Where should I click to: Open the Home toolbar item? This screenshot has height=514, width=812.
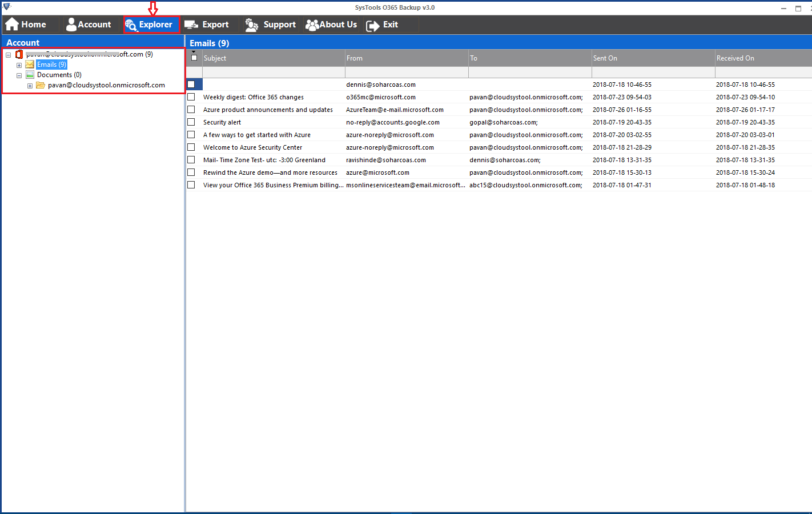(x=26, y=25)
